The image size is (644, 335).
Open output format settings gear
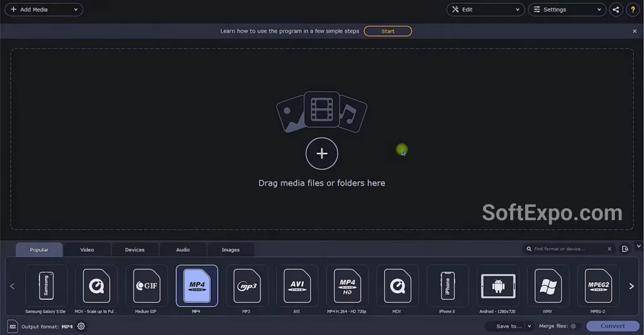point(81,326)
